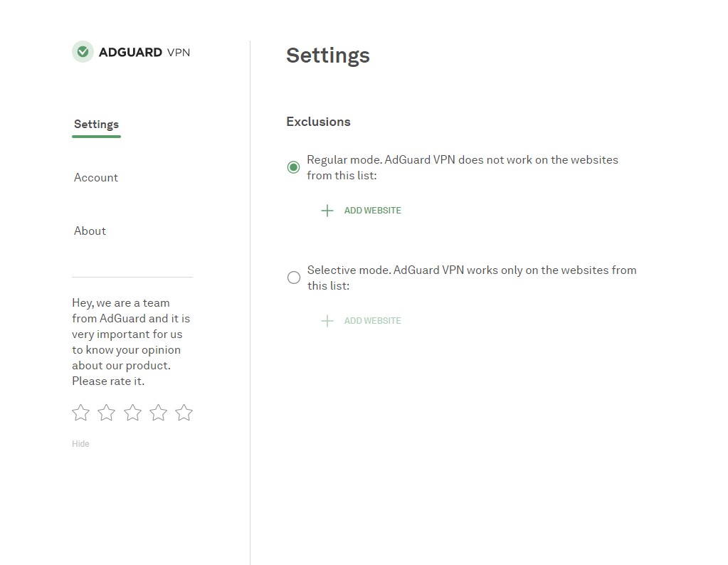
Task: Click the ADGUARD VPN wordmark
Action: click(x=144, y=52)
